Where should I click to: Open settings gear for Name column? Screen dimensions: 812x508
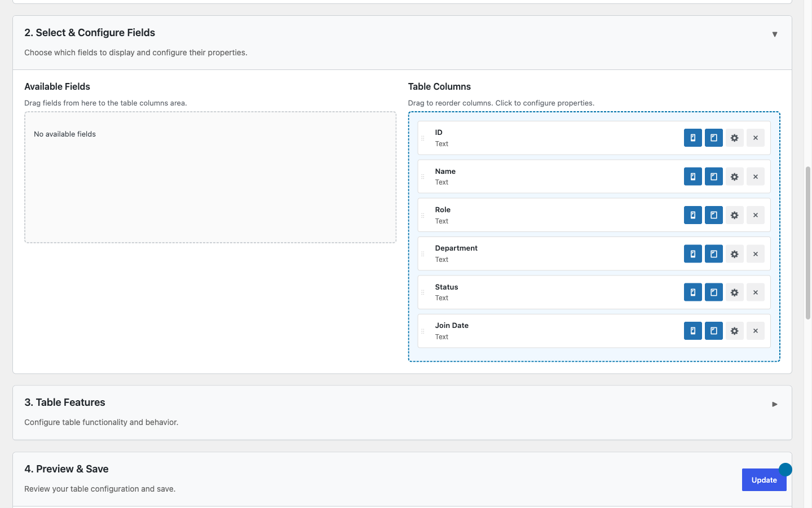[734, 177]
